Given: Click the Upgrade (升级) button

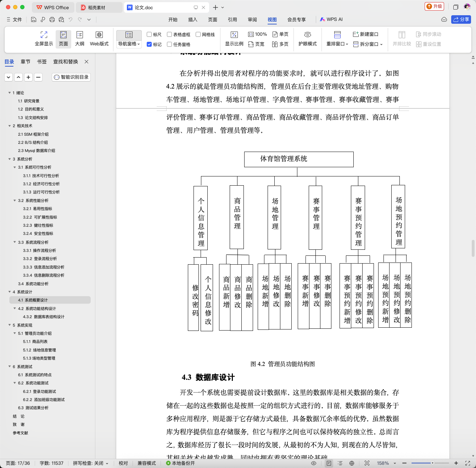Looking at the screenshot, I should [x=434, y=6].
